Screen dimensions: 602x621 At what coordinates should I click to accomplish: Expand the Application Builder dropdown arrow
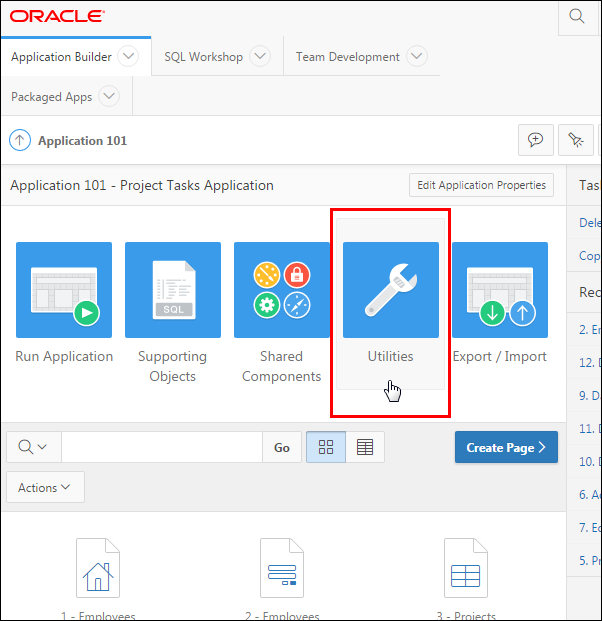[128, 56]
